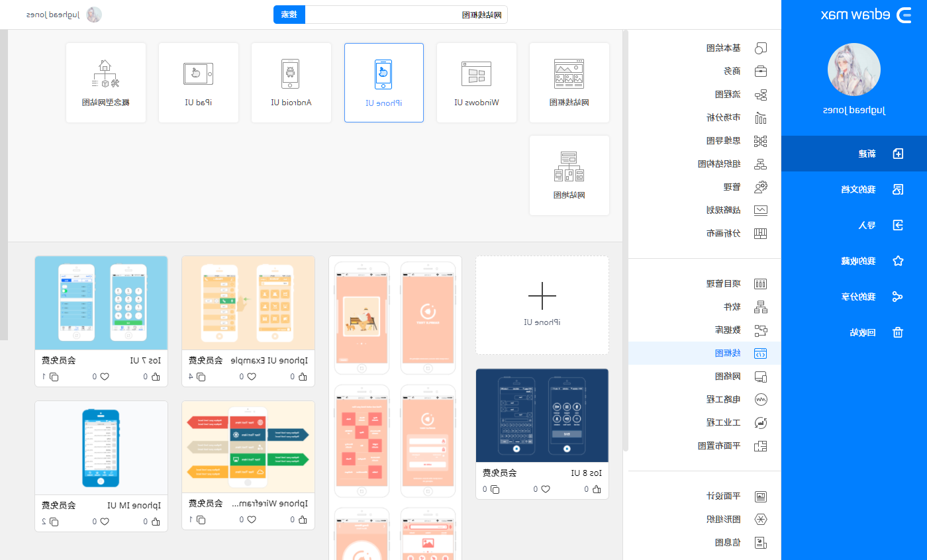Like the Iphone IM UI template (thumbs-up icon)
The width and height of the screenshot is (927, 560).
tap(156, 522)
